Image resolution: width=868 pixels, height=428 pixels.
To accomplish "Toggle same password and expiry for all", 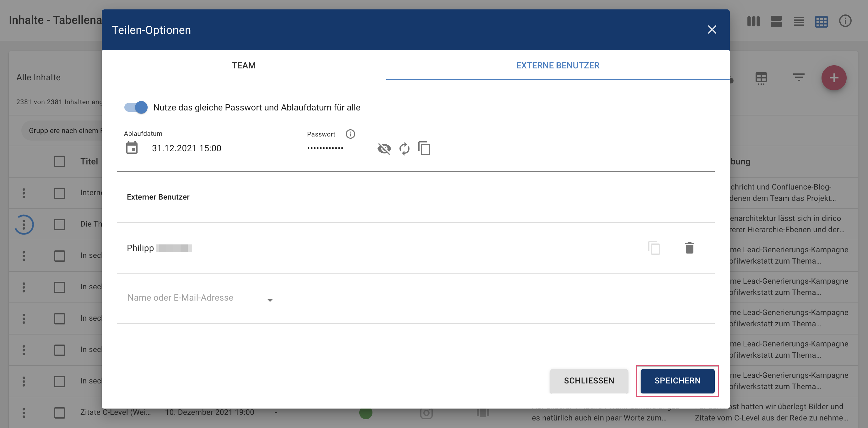I will (136, 107).
